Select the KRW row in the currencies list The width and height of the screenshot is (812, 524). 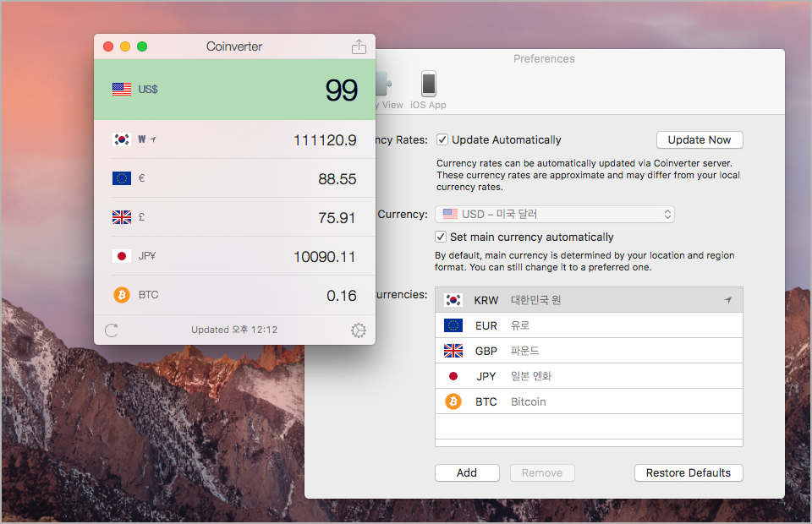point(589,300)
